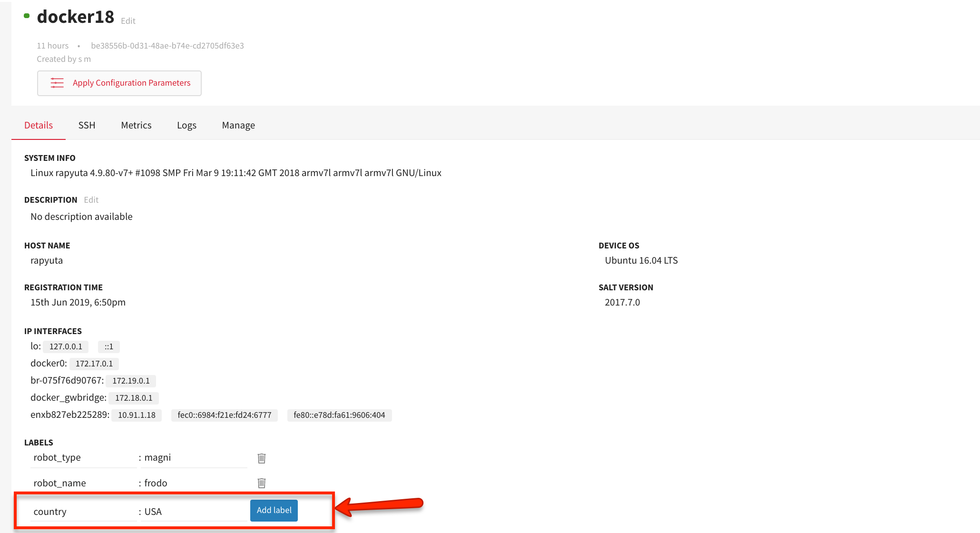Click the frodo label value field

tap(194, 483)
